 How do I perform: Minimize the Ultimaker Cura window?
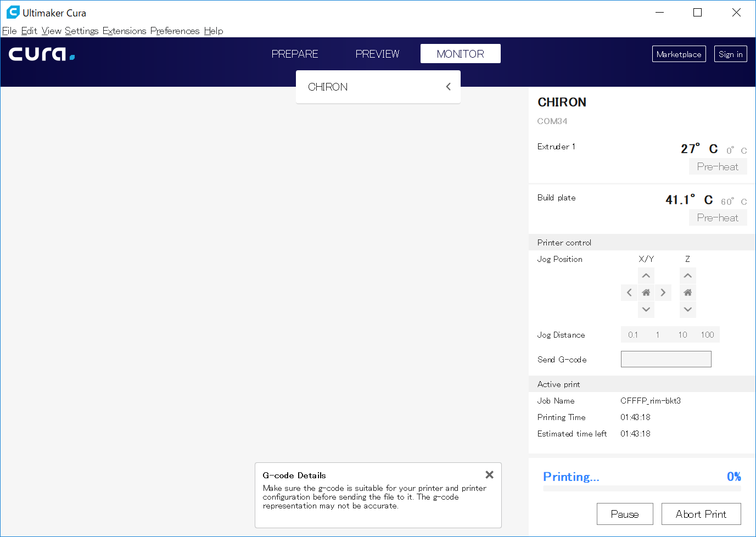coord(660,12)
